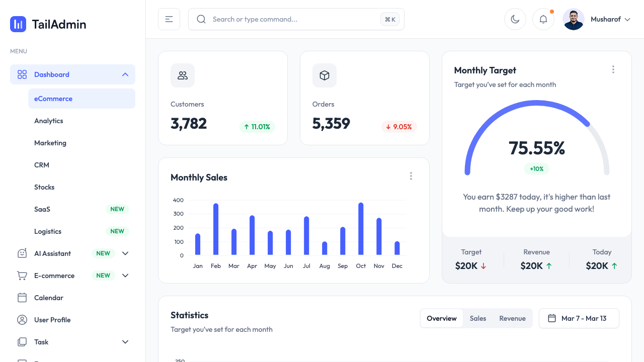Click the Customers card group icon
644x362 pixels.
coord(182,75)
